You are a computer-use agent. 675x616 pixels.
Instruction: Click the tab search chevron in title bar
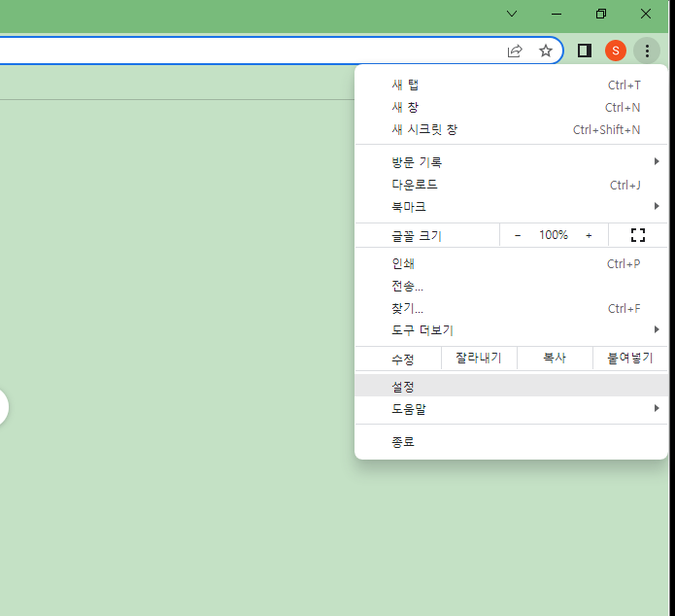pyautogui.click(x=512, y=14)
